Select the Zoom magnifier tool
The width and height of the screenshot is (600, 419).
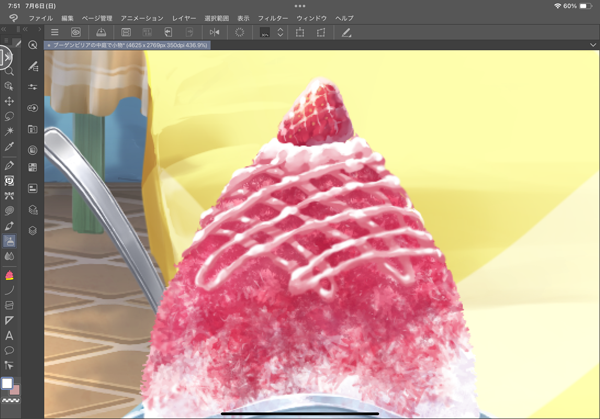coord(10,71)
